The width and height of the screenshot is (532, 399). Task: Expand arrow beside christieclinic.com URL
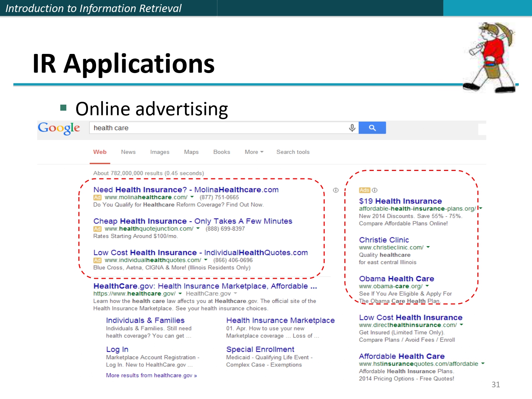(428, 247)
